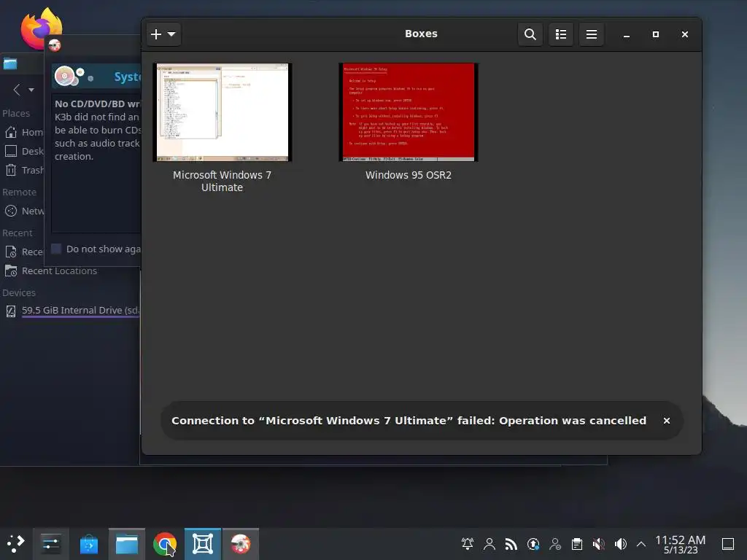Open the Windows 95 OSR2 thumbnail

pyautogui.click(x=409, y=112)
